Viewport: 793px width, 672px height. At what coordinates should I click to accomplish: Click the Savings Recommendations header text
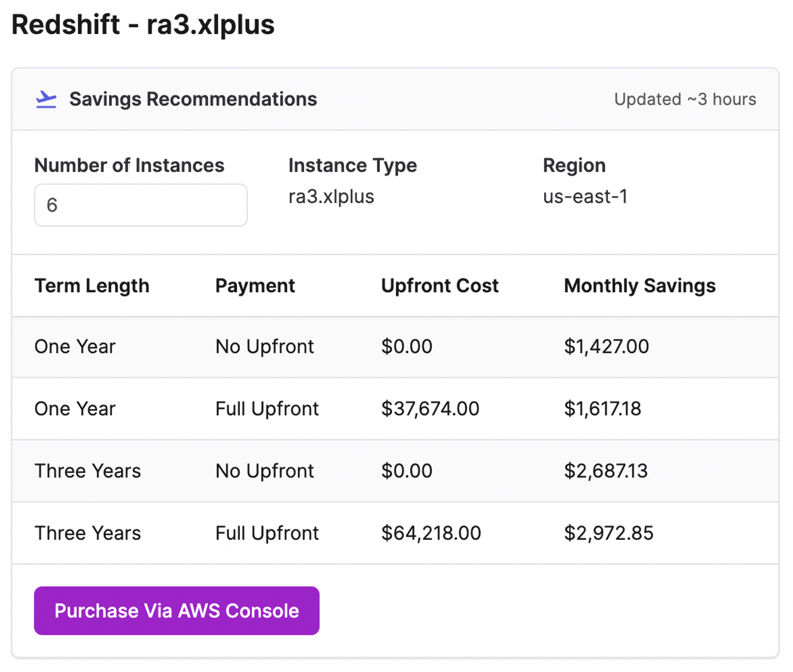193,99
